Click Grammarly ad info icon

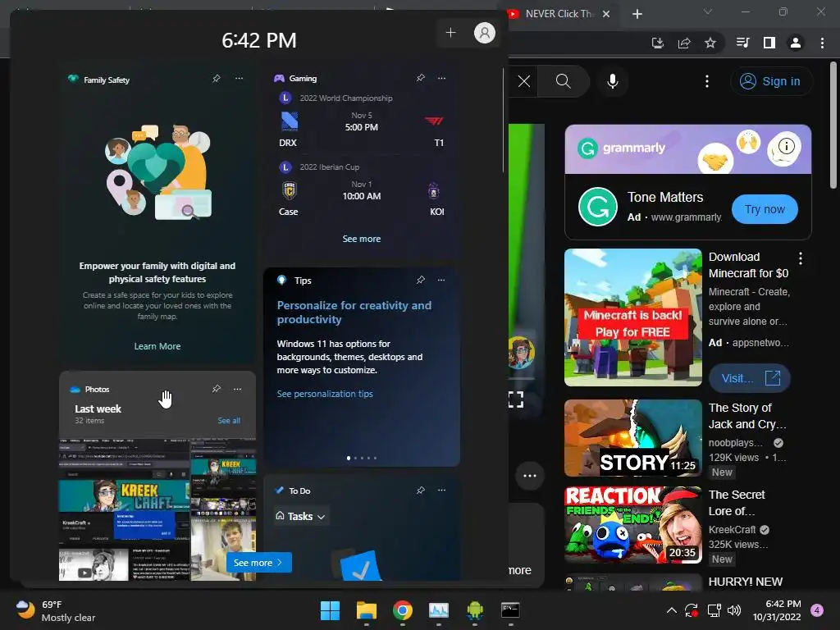point(786,146)
